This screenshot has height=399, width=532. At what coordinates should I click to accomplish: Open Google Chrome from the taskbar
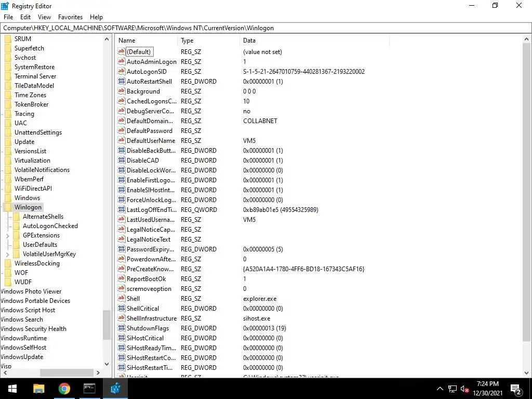pos(64,389)
